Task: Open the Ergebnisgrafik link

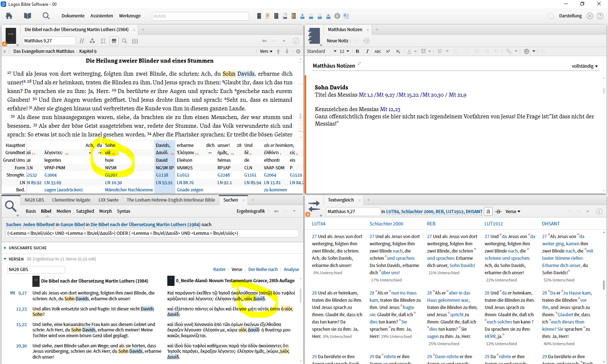Action: pyautogui.click(x=251, y=211)
